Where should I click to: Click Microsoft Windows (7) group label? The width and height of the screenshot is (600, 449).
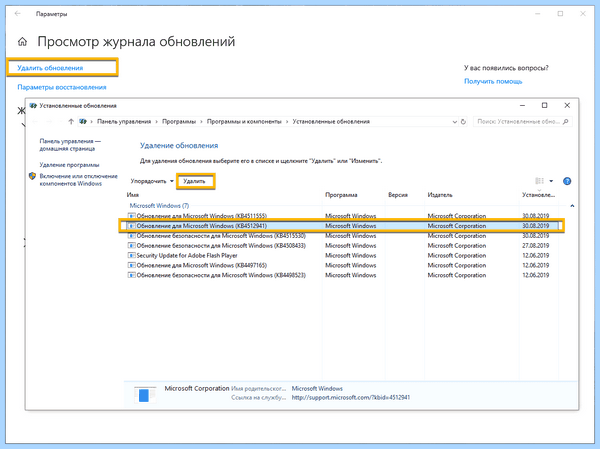pos(159,206)
